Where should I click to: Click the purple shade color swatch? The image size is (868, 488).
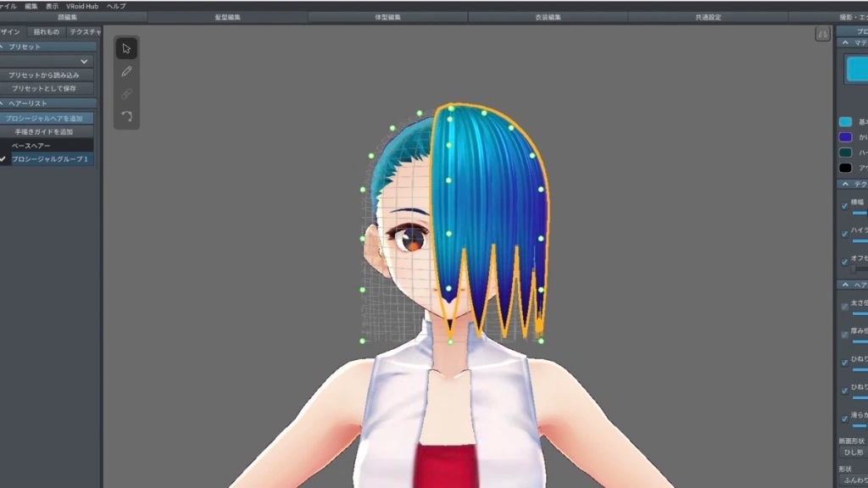point(845,137)
